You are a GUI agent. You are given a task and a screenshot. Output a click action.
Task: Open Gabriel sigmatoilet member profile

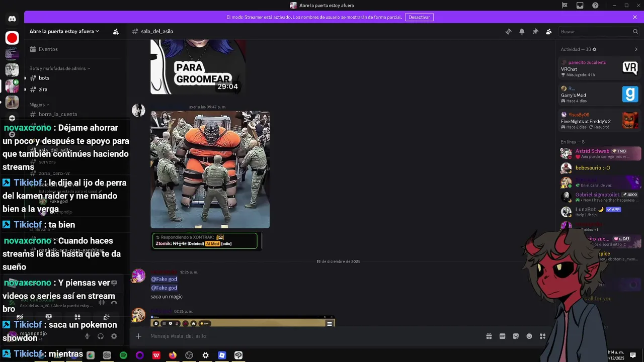tap(601, 197)
